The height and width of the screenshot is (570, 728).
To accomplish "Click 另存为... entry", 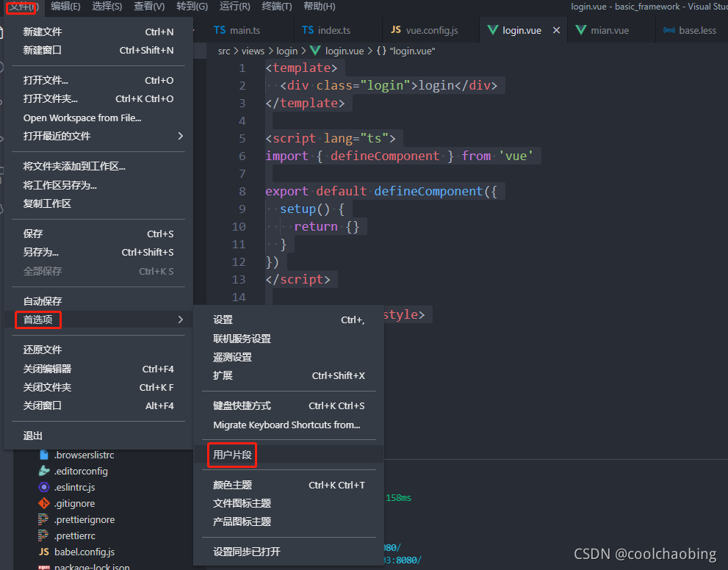I will pos(98,253).
